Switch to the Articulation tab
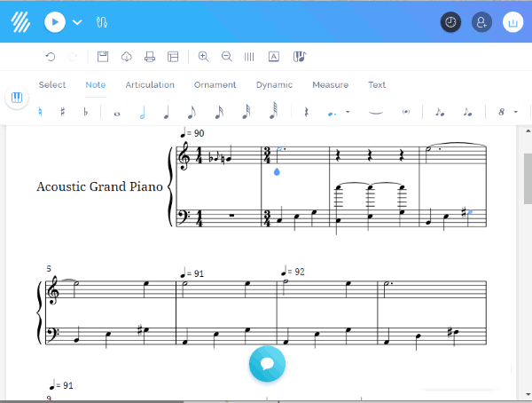The height and width of the screenshot is (403, 532). (150, 85)
